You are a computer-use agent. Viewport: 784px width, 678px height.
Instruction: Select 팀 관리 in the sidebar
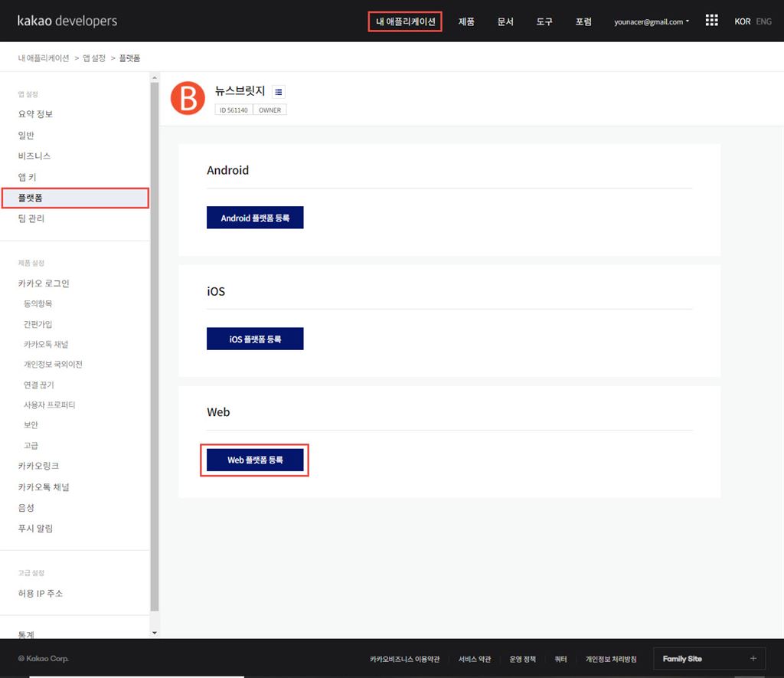[x=31, y=218]
